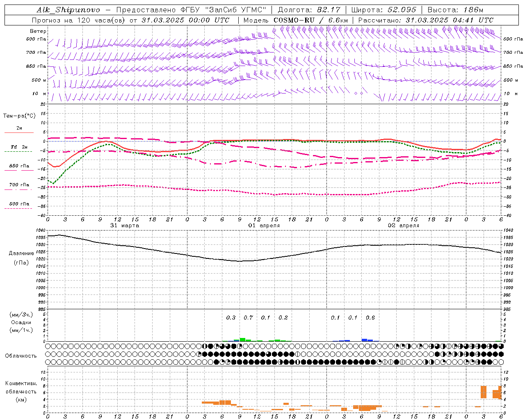Image resolution: width=525 pixels, height=420 pixels.
Task: Click the (мм/3ч.) precipitation unit label
Action: click(21, 315)
